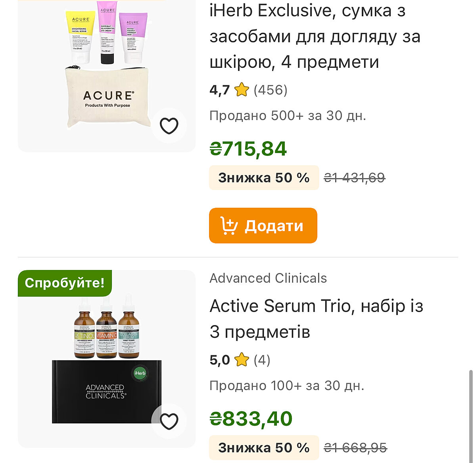Open Active Serum Trio product title

(x=316, y=319)
